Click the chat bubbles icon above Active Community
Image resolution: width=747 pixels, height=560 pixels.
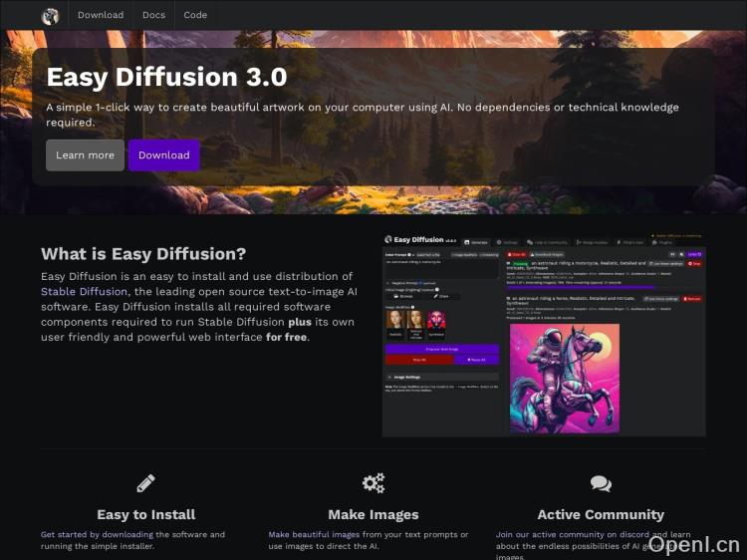click(601, 483)
